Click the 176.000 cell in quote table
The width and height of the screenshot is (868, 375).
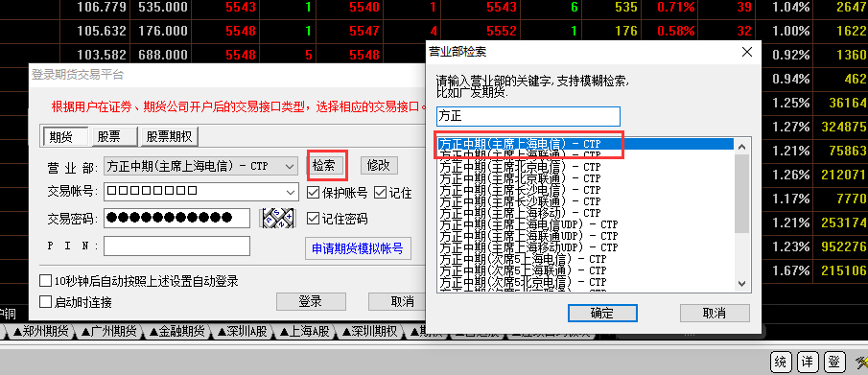pos(163,31)
